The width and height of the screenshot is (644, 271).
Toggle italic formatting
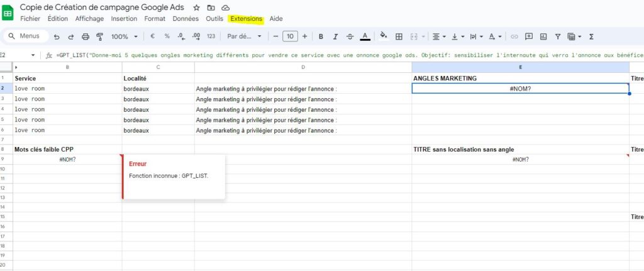[x=335, y=36]
